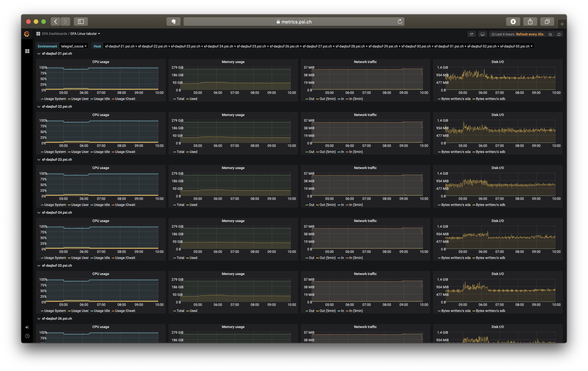Open the dashboards grid icon in sidebar
The image size is (588, 371).
coord(27,51)
